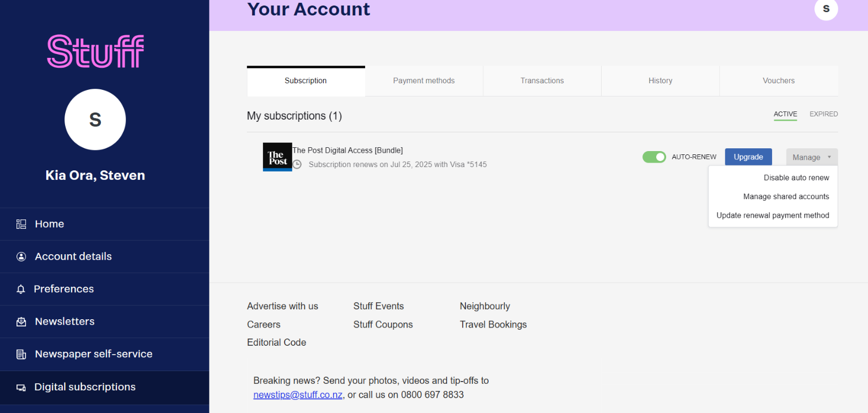The height and width of the screenshot is (413, 868).
Task: Choose Manage shared accounts
Action: click(x=786, y=196)
